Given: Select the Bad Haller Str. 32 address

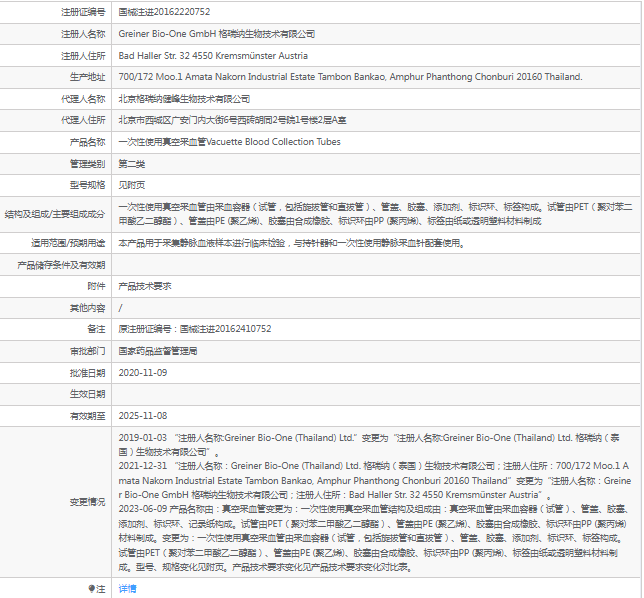Looking at the screenshot, I should pos(213,55).
